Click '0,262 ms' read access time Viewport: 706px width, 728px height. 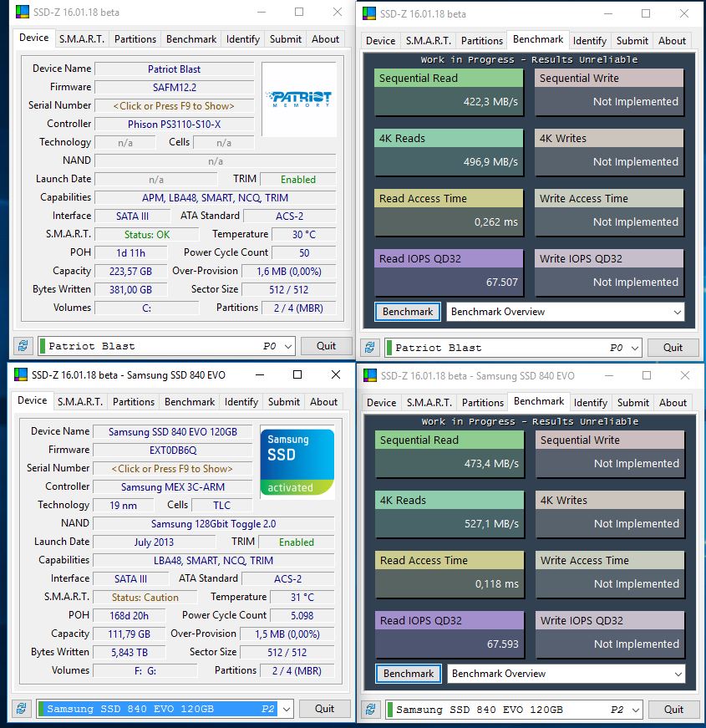tap(495, 222)
